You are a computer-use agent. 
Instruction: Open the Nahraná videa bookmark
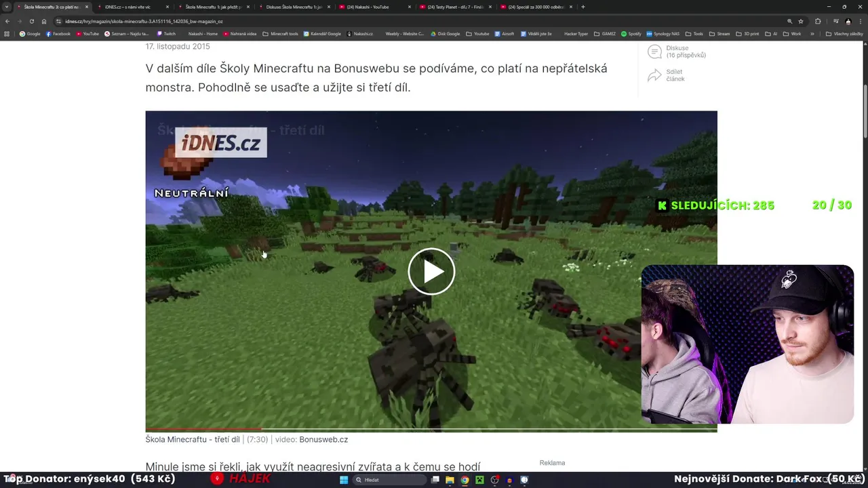(x=240, y=33)
